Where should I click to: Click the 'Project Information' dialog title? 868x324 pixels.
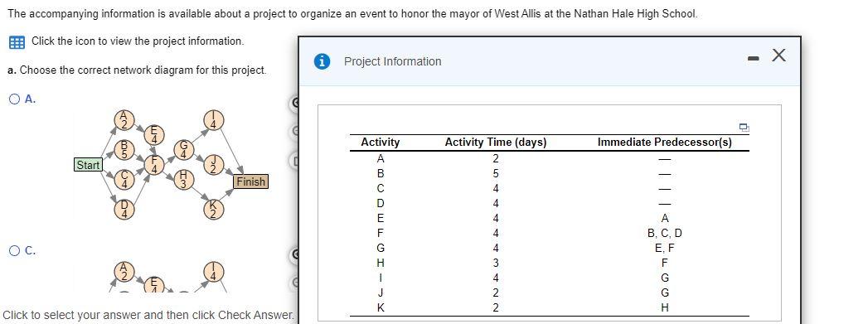pyautogui.click(x=392, y=61)
